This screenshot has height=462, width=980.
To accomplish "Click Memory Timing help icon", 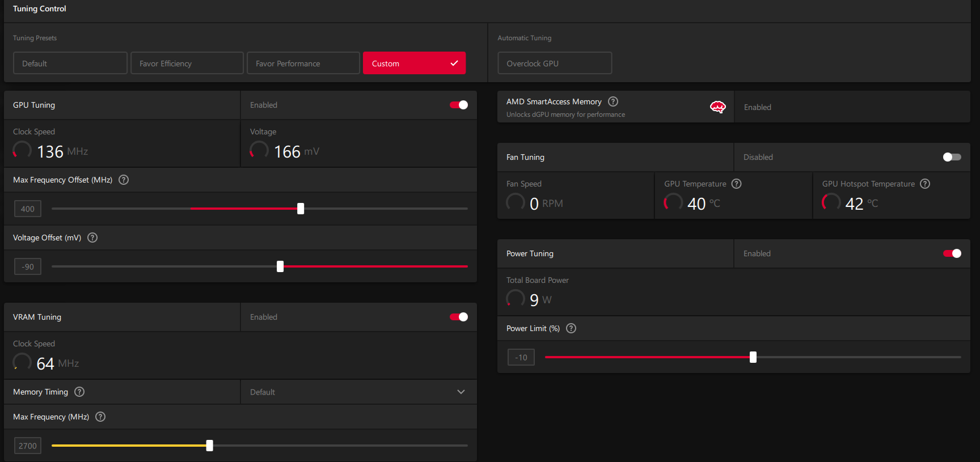I will [x=79, y=392].
